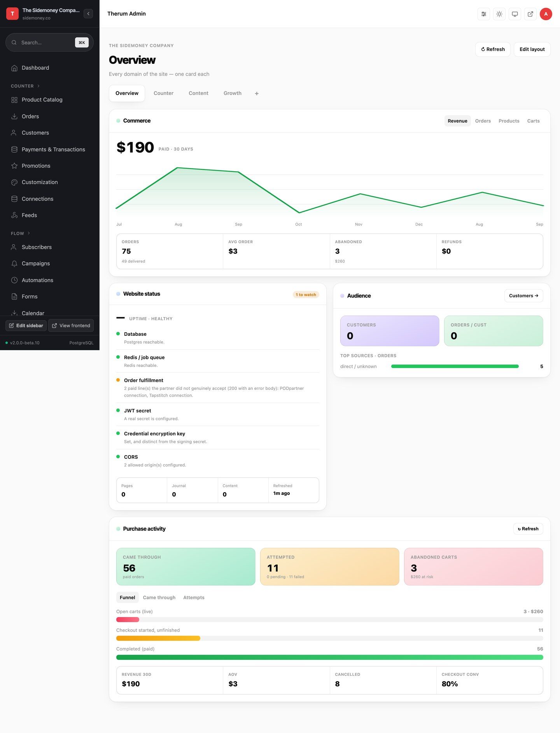This screenshot has width=560, height=733.
Task: Click the Edit layout button
Action: [x=532, y=49]
